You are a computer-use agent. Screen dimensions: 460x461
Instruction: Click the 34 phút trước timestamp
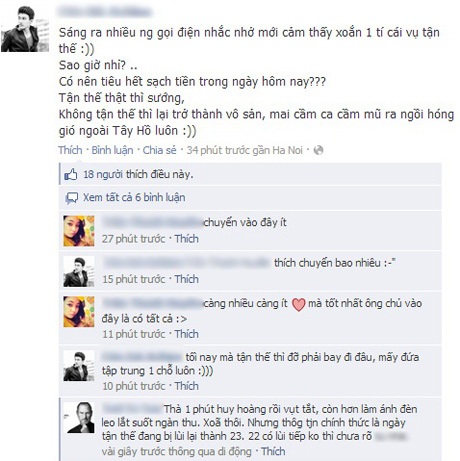point(218,150)
